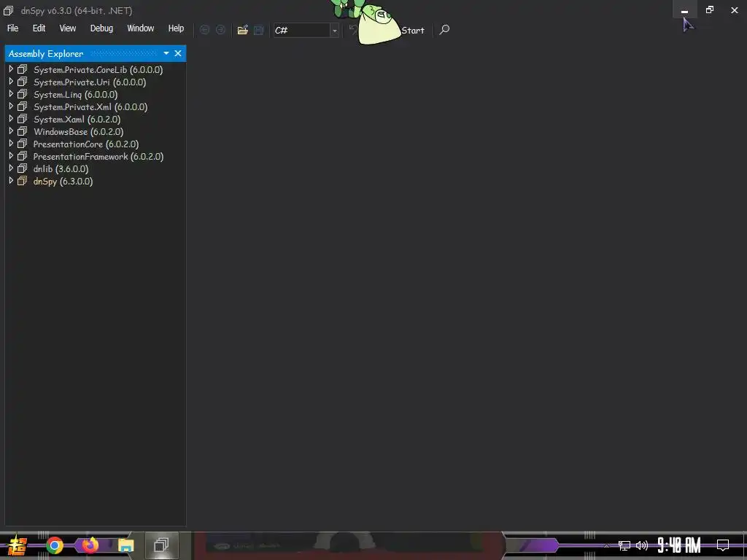Click the Open file folder icon
The width and height of the screenshot is (747, 560).
pyautogui.click(x=242, y=30)
